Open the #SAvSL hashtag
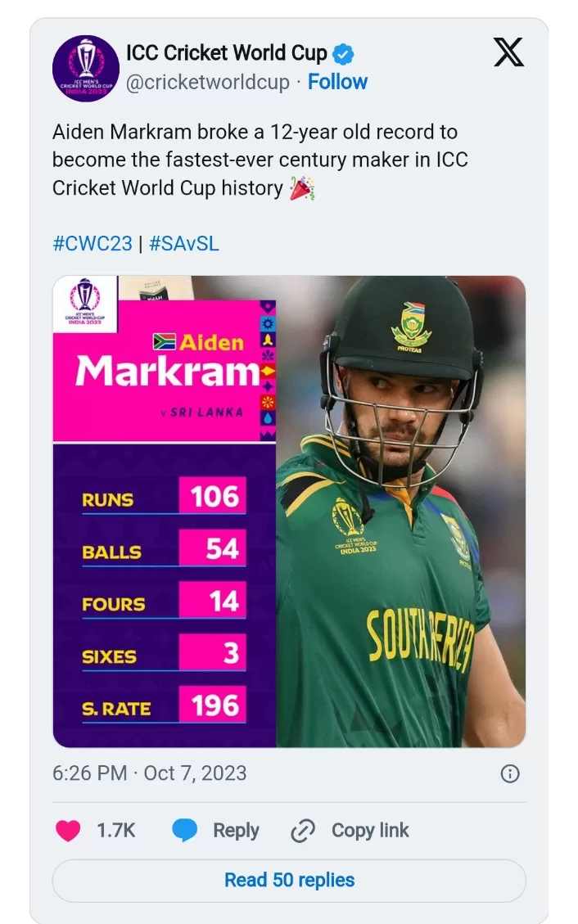The height and width of the screenshot is (924, 578). 184,244
